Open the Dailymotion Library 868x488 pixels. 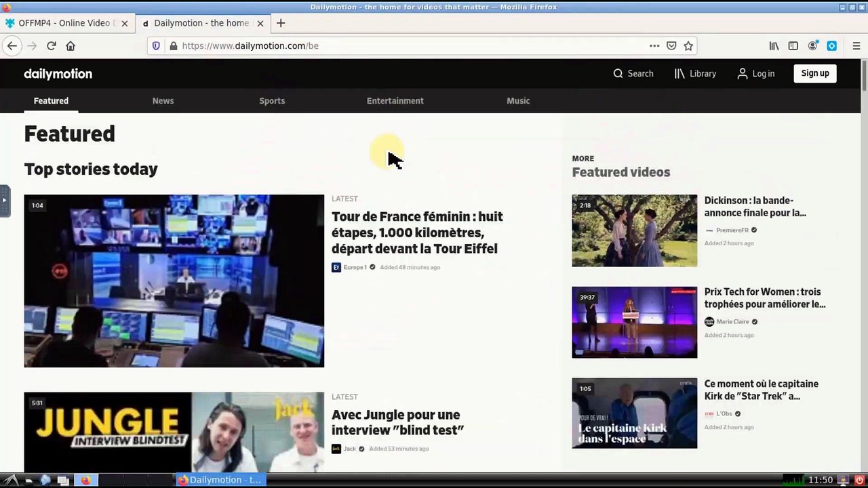tap(695, 73)
